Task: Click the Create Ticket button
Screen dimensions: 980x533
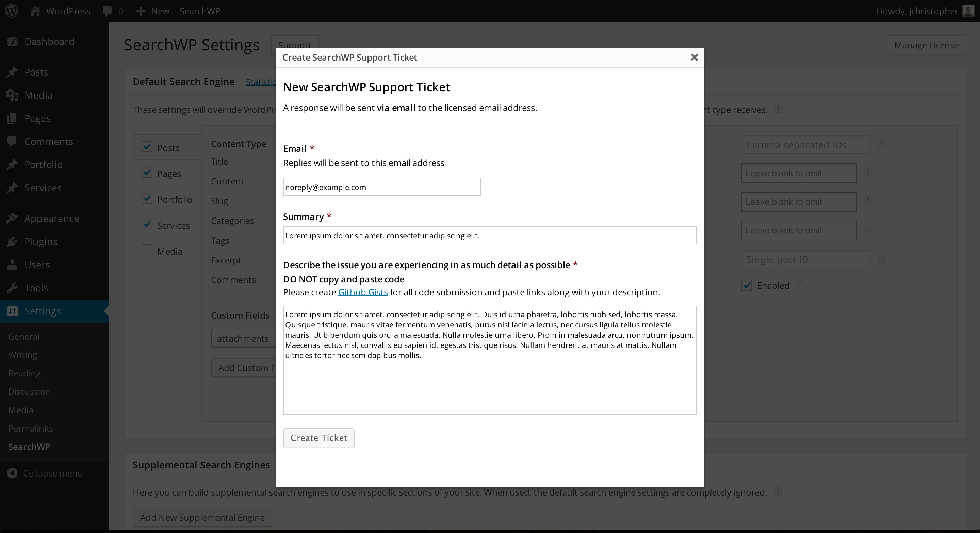Action: pos(319,438)
